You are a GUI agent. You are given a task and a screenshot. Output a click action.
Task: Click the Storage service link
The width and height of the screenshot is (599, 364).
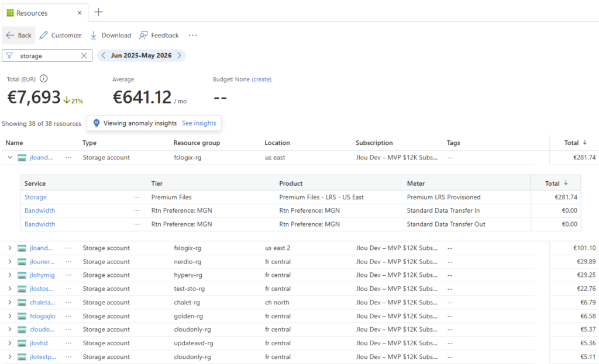[x=36, y=197]
